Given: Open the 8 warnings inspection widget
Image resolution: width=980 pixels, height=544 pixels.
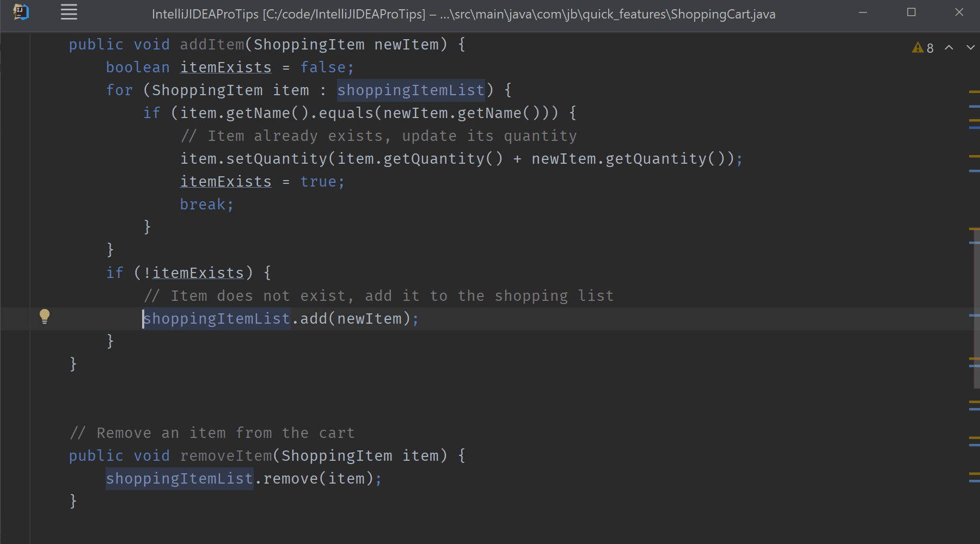Looking at the screenshot, I should point(923,48).
